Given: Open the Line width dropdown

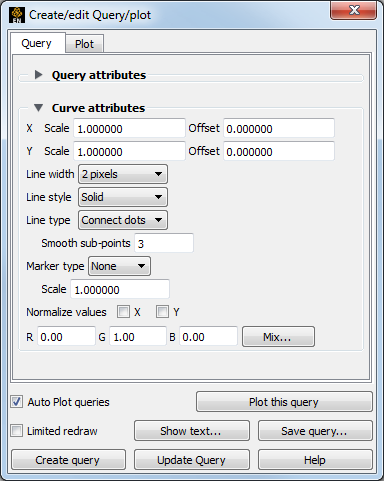Looking at the screenshot, I should click(123, 174).
